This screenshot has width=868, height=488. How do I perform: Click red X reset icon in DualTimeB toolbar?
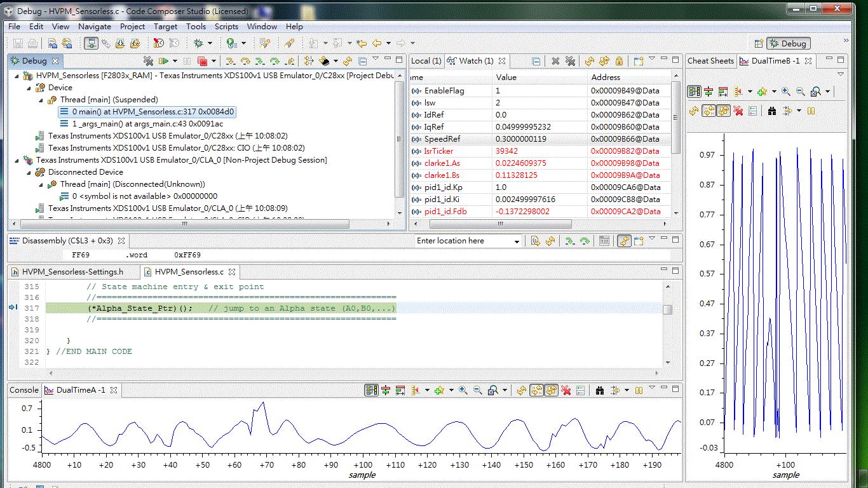point(738,111)
